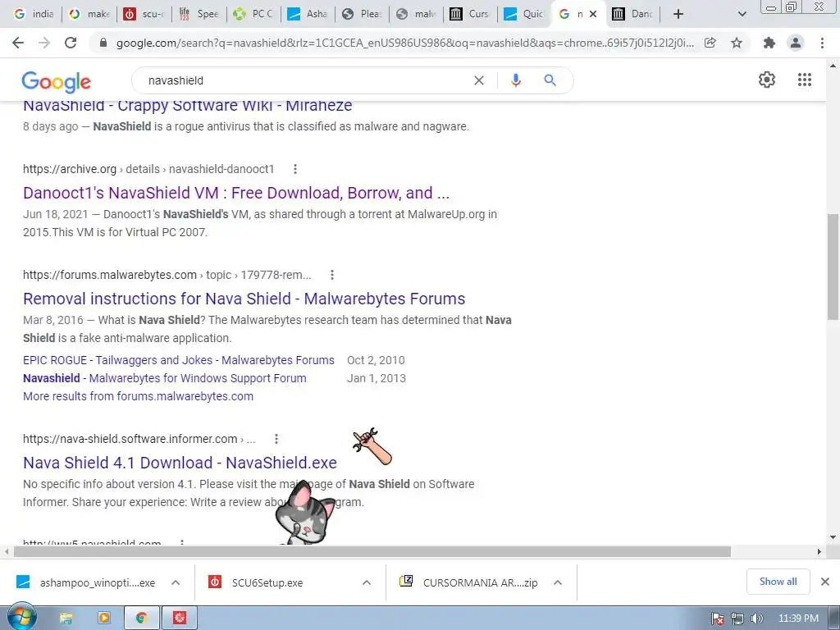840x630 pixels.
Task: Switch to the scu- tab
Action: point(144,14)
